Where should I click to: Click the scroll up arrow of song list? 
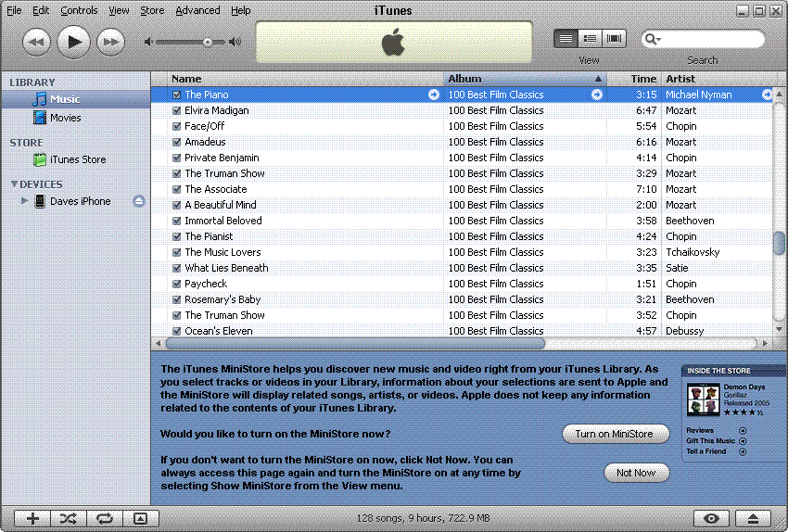(x=779, y=94)
